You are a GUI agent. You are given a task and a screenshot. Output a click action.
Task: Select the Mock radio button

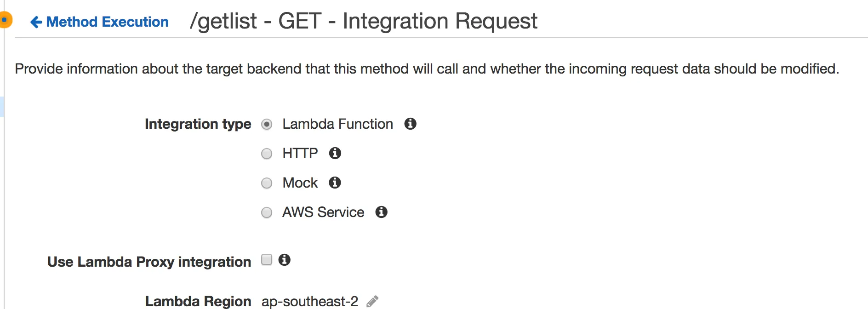tap(267, 183)
